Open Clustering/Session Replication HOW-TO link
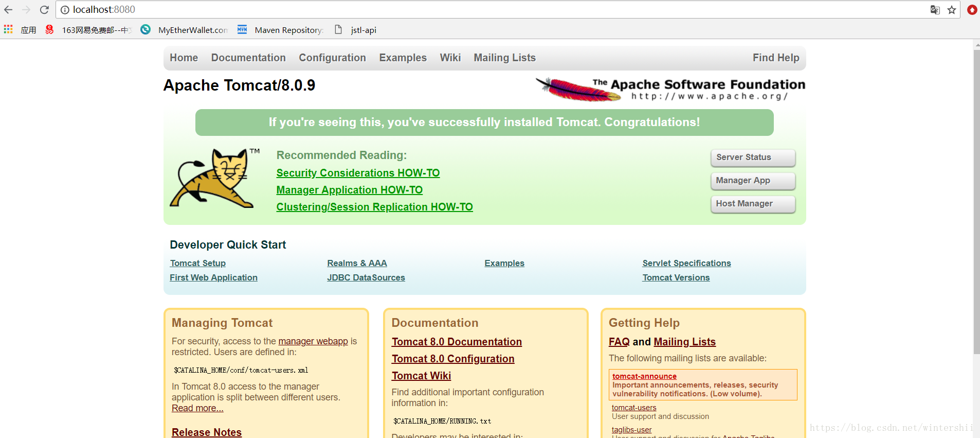 [375, 207]
